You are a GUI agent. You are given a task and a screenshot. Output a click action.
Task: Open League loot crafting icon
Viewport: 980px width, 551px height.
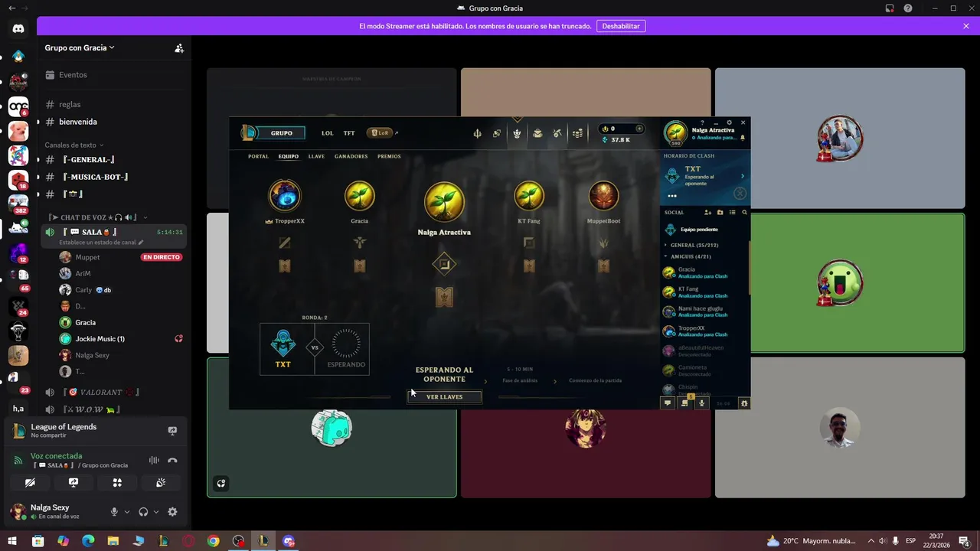pyautogui.click(x=557, y=133)
